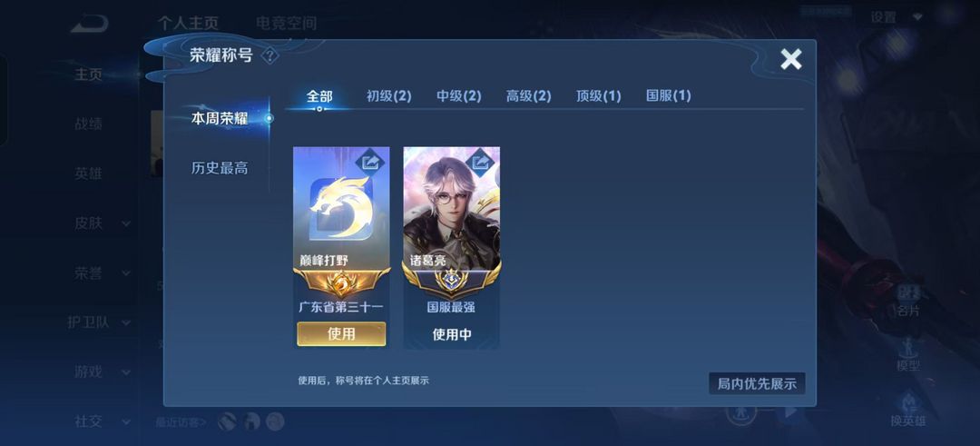Image resolution: width=980 pixels, height=446 pixels.
Task: Select 历史最高 in the left list
Action: 220,168
